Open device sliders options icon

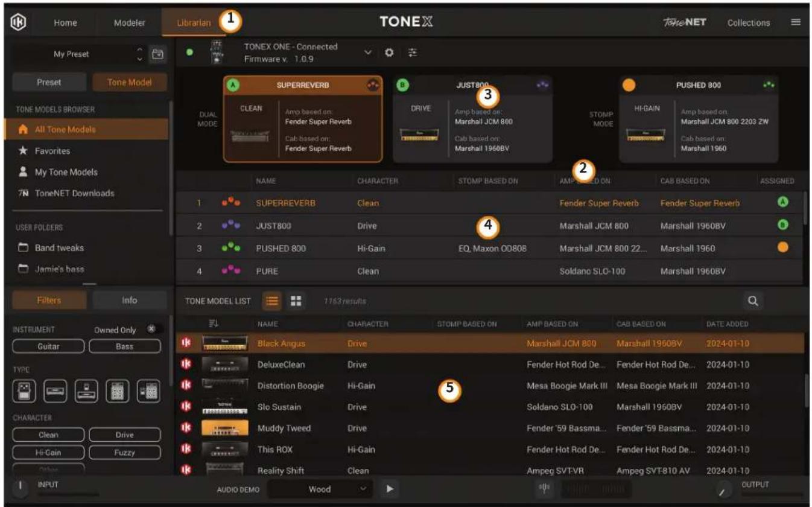pyautogui.click(x=412, y=53)
